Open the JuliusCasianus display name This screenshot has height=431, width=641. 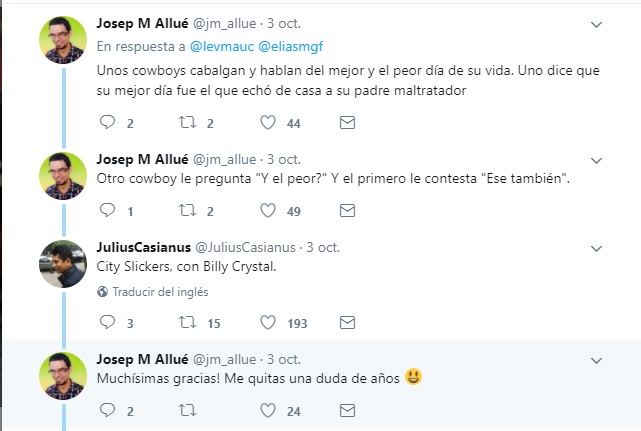tap(141, 247)
